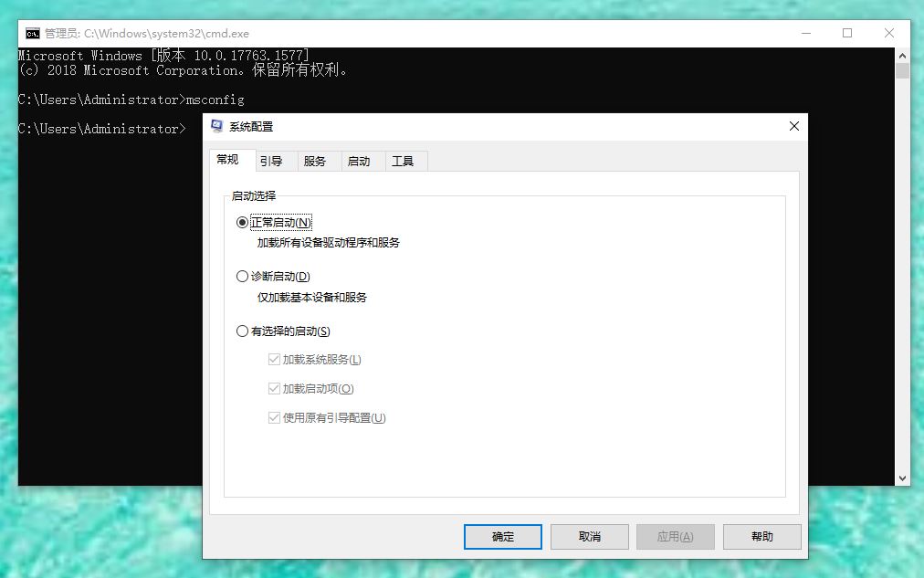
Task: Click the 系统配置 dialog title icon
Action: pyautogui.click(x=217, y=126)
